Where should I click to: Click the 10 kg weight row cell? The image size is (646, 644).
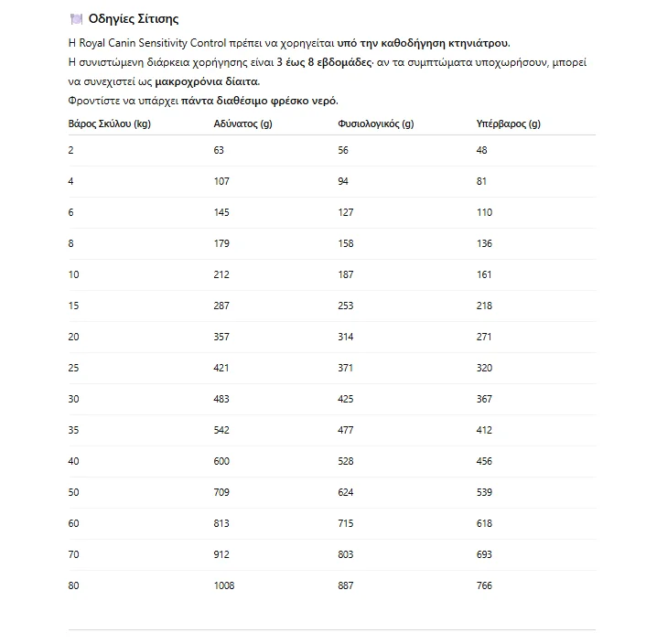[x=73, y=274]
